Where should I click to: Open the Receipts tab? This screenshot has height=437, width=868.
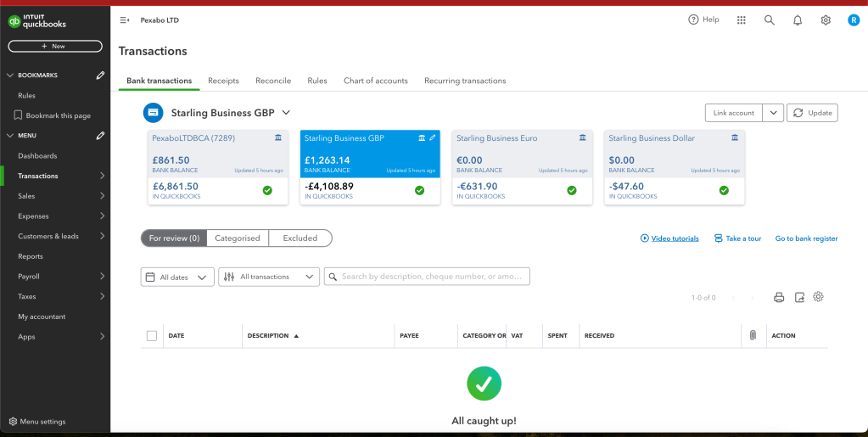(x=224, y=81)
